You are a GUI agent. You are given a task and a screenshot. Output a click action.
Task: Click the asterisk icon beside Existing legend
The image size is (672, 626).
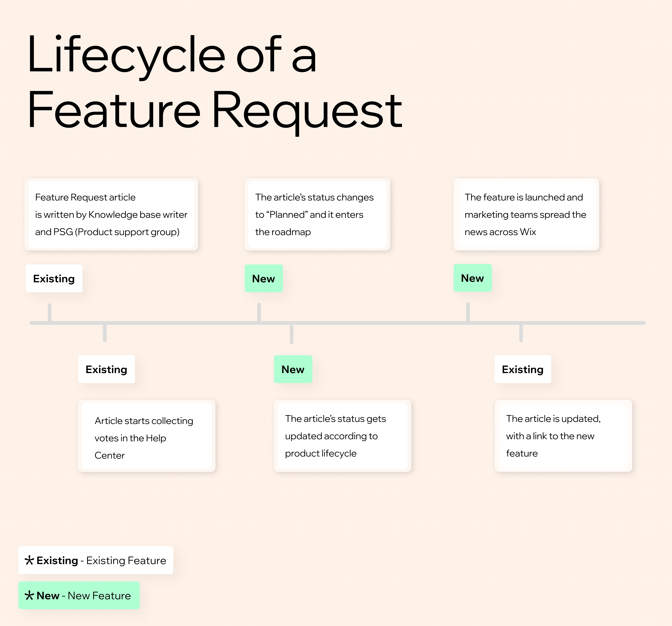click(29, 560)
